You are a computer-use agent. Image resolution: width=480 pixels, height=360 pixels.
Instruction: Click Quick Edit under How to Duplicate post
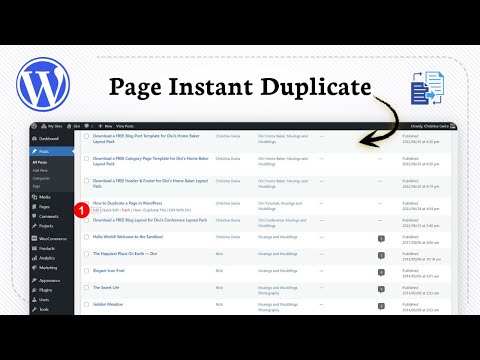[110, 210]
